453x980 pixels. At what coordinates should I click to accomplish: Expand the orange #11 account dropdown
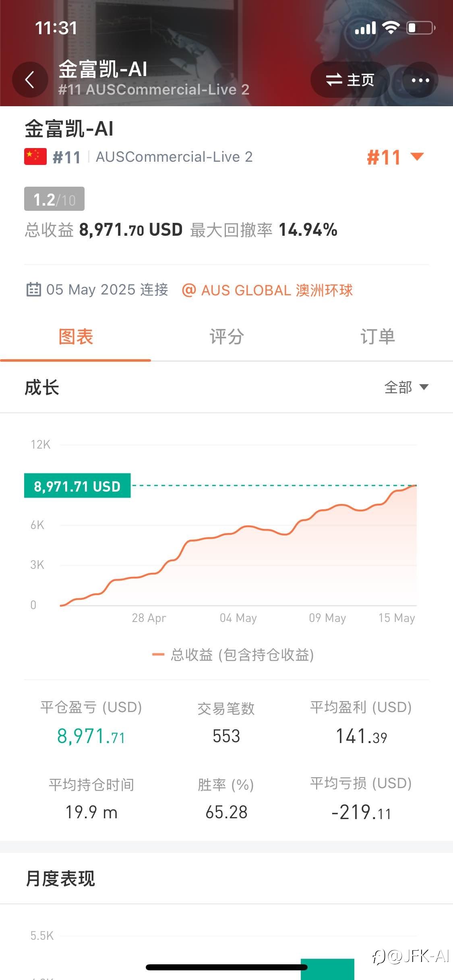(x=395, y=157)
